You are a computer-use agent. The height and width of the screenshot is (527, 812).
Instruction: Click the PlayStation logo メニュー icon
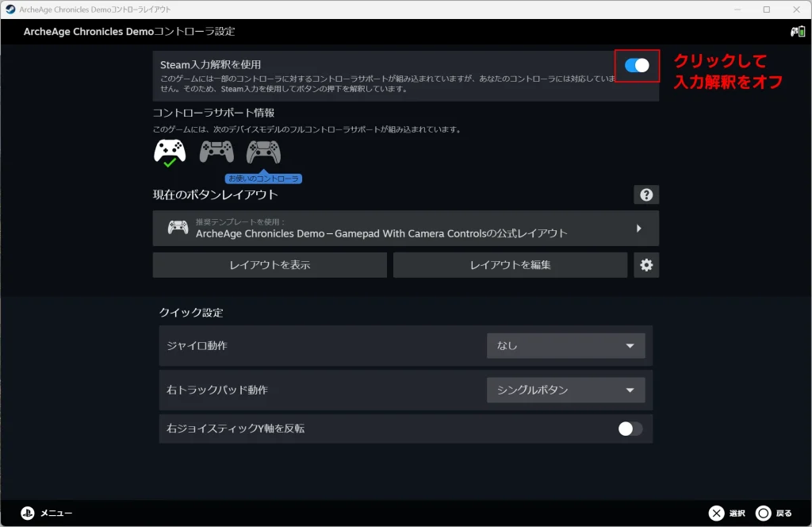click(28, 513)
